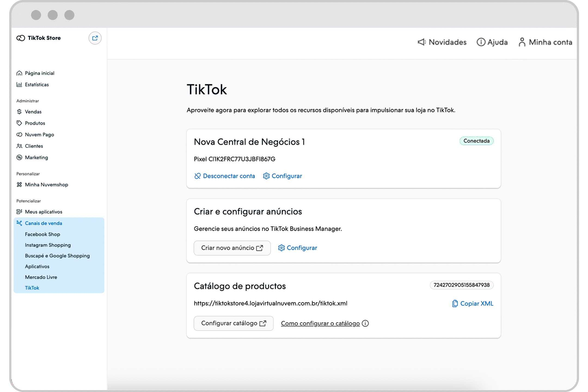Open Como configurar o catálogo link
The image size is (588, 392).
coord(320,323)
